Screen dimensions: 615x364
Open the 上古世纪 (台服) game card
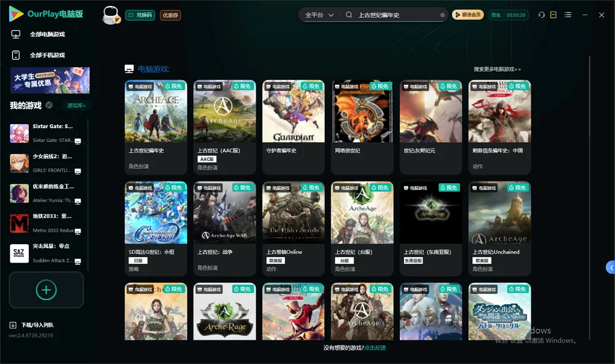(362, 229)
